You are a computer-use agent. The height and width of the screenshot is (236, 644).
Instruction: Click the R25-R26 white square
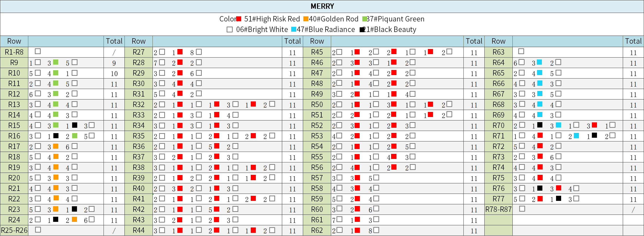pos(38,229)
